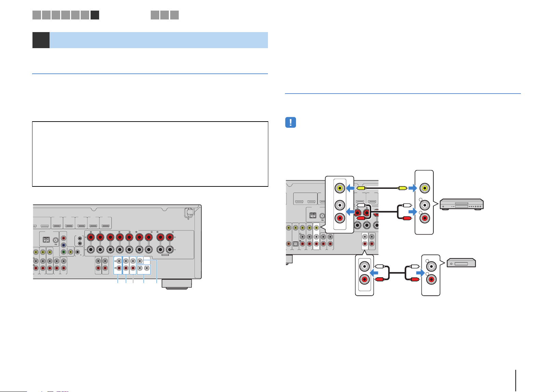The image size is (554, 392).
Task: Select the last gray step square
Action: coord(174,15)
